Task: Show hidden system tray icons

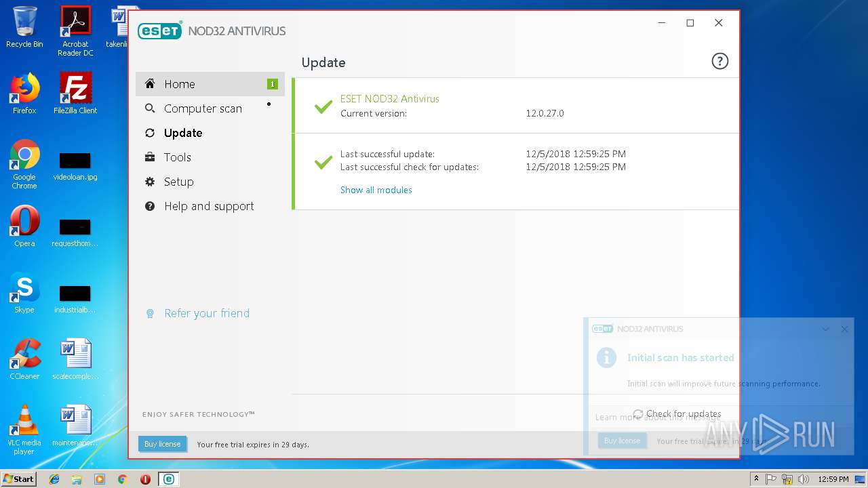Action: (756, 479)
